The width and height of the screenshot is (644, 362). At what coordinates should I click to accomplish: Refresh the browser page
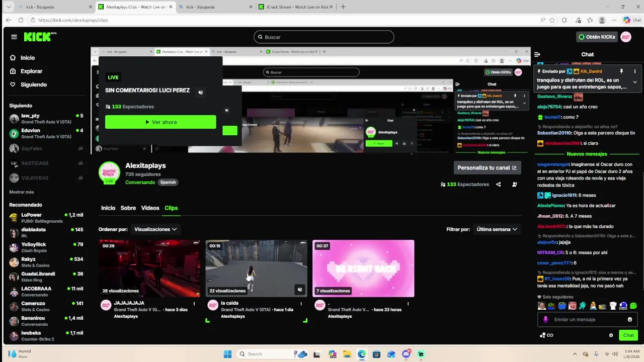(21, 20)
